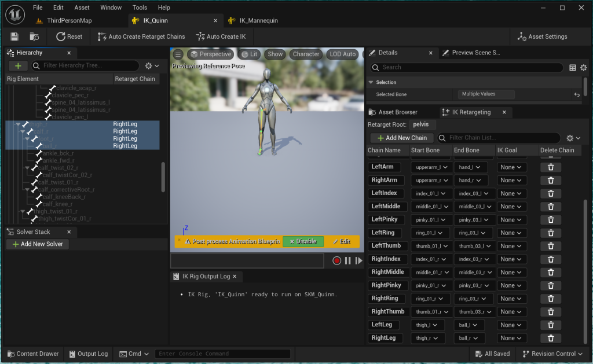Image resolution: width=593 pixels, height=364 pixels.
Task: Delete the LeftIndex chain
Action: pos(551,193)
